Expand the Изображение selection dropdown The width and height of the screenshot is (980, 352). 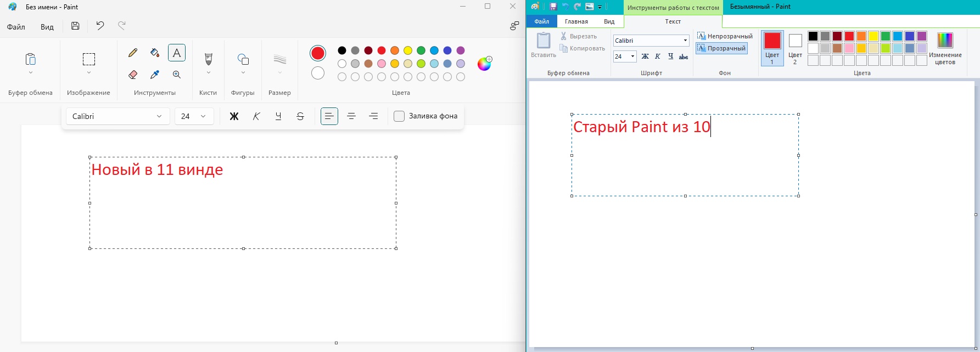(88, 72)
